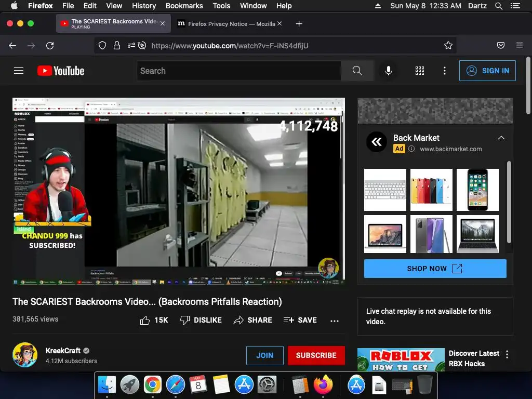The height and width of the screenshot is (399, 532).
Task: Open the View menu
Action: pyautogui.click(x=114, y=6)
